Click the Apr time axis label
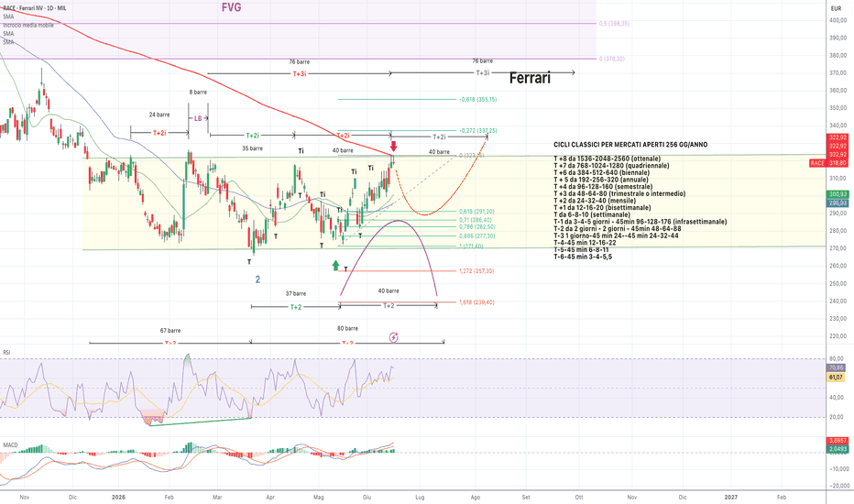Viewport: 854px width, 504px height. click(x=270, y=498)
